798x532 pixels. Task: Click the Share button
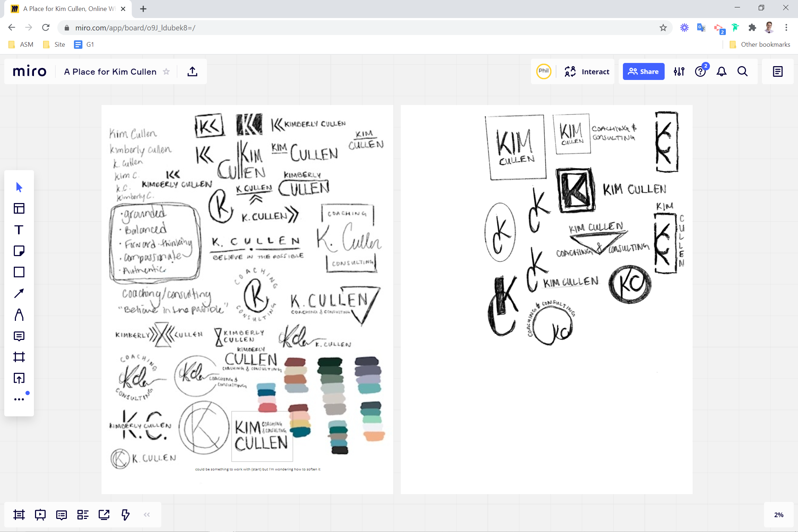643,71
